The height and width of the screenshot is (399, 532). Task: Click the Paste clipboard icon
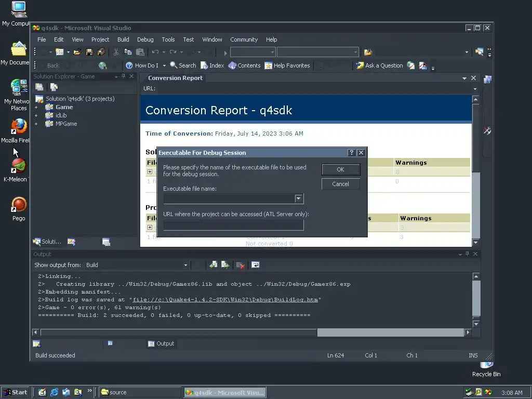140,52
